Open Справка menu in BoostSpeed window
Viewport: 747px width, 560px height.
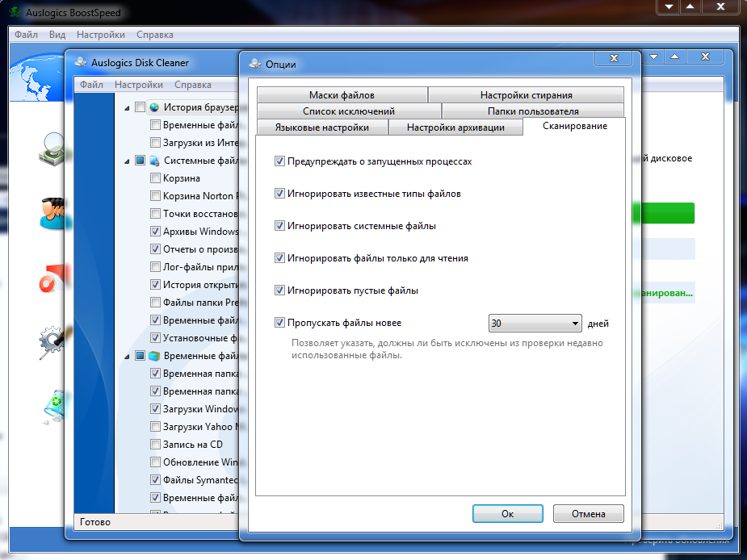155,35
